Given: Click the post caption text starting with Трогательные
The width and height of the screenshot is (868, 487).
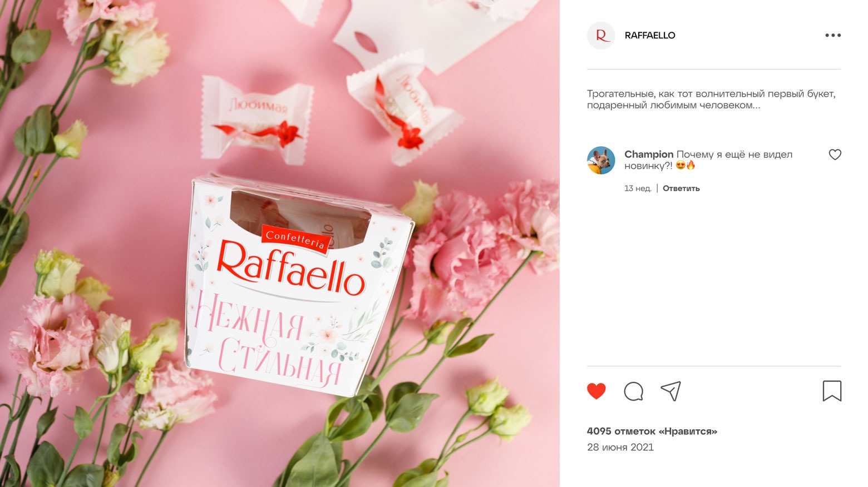Looking at the screenshot, I should pyautogui.click(x=711, y=100).
